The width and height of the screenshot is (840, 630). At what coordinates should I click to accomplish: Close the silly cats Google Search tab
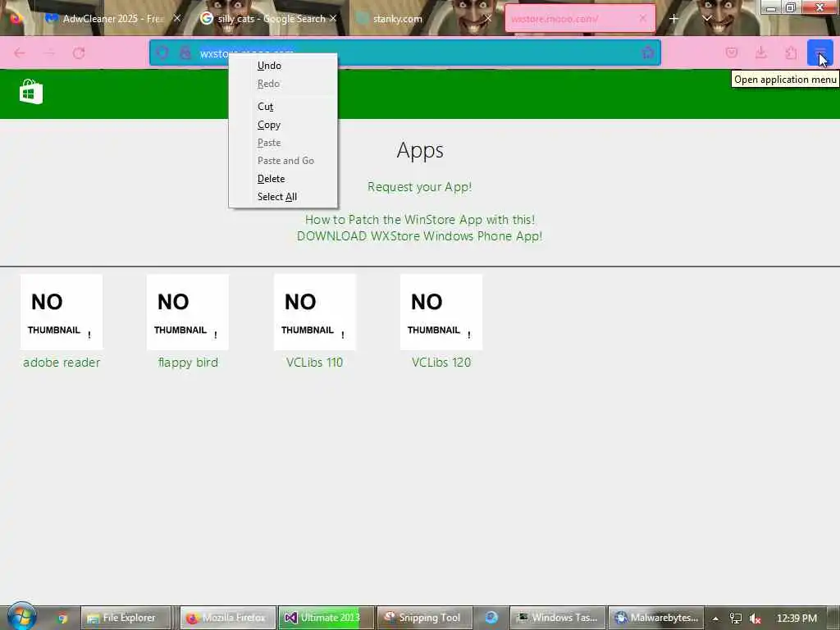[x=333, y=18]
